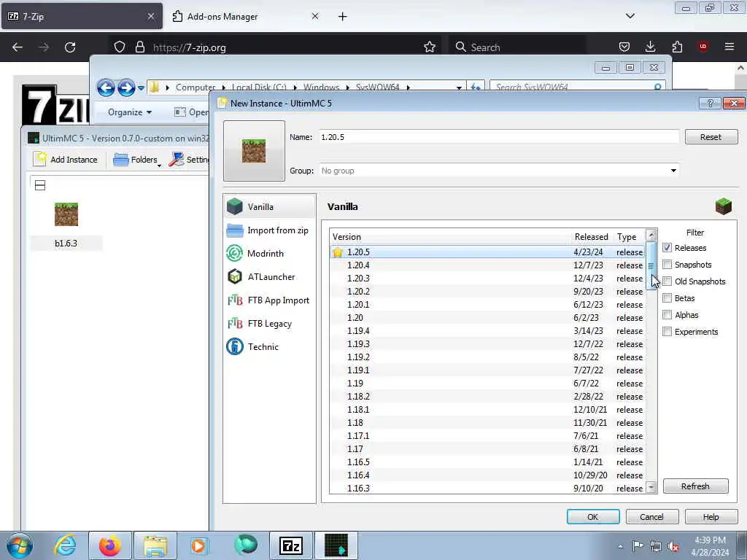The width and height of the screenshot is (747, 560).
Task: Select FTB Legacy source
Action: coord(269,324)
